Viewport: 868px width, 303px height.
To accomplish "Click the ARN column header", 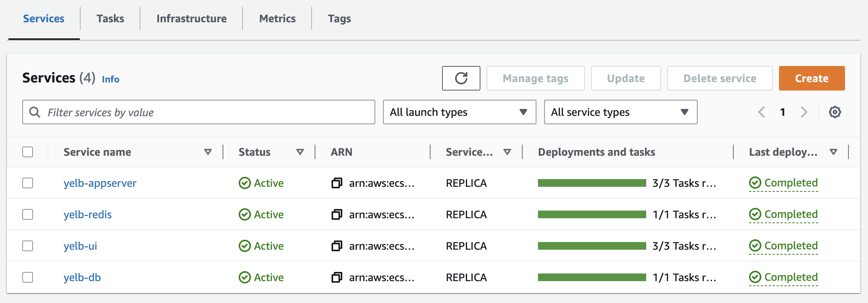I will coord(342,152).
